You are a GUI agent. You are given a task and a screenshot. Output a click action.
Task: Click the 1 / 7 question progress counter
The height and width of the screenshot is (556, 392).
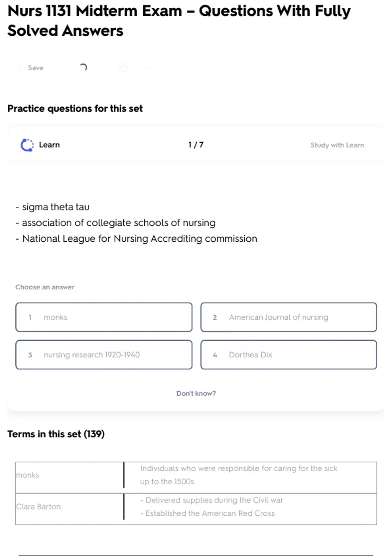(x=196, y=145)
